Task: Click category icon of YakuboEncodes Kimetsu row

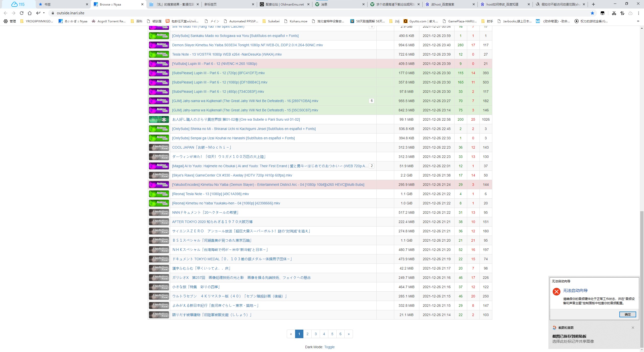Action: (159, 185)
